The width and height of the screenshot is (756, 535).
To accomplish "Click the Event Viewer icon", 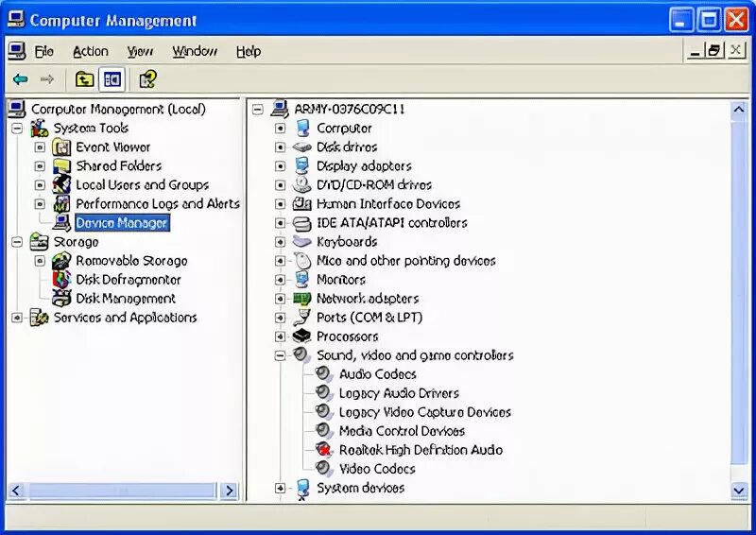I will pos(61,147).
